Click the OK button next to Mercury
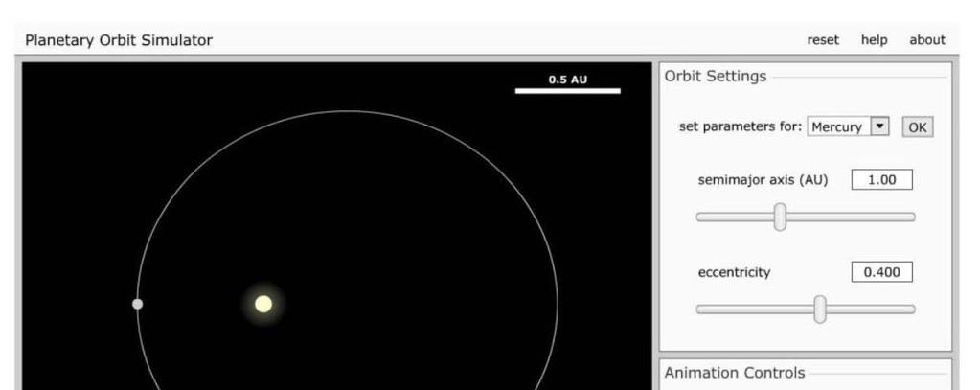980x390 pixels. click(917, 126)
